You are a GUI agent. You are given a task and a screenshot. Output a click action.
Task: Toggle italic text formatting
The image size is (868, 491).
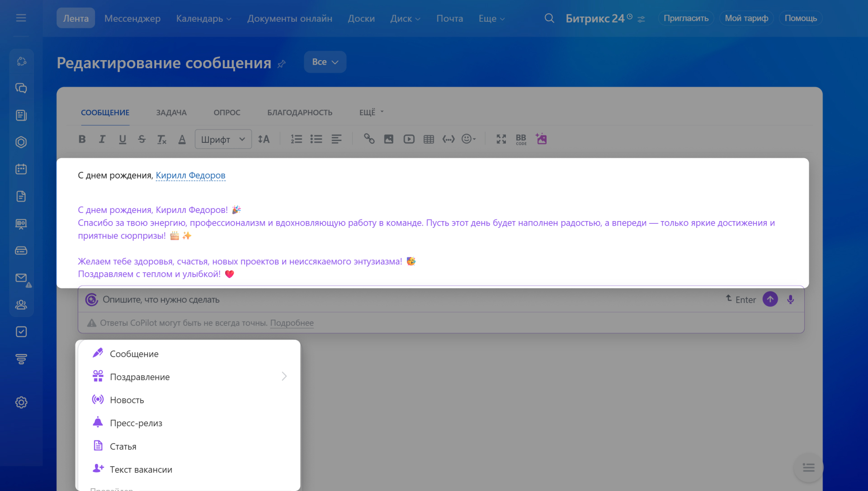(102, 139)
